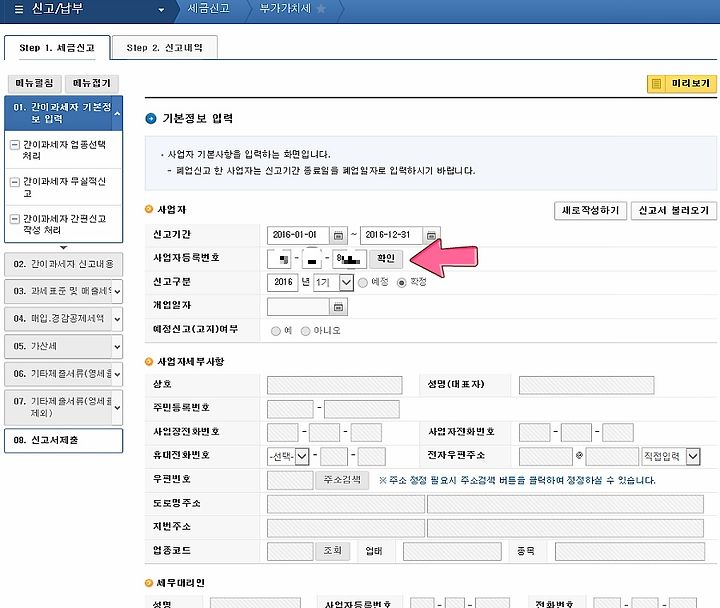Select the 확정 radio button

pyautogui.click(x=402, y=283)
